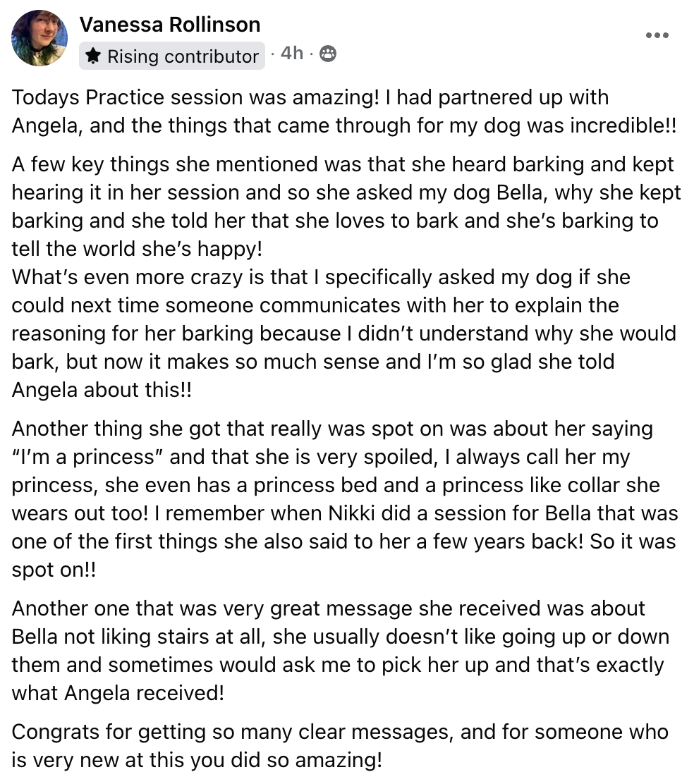Open Vanessa Rollinson's profile picture
The width and height of the screenshot is (694, 784).
pyautogui.click(x=39, y=38)
